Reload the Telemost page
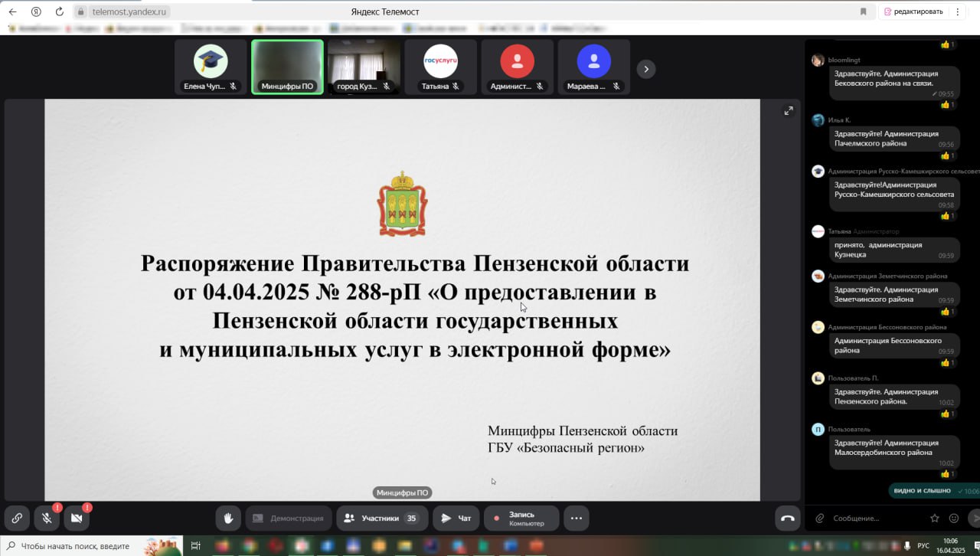980x556 pixels. click(60, 11)
